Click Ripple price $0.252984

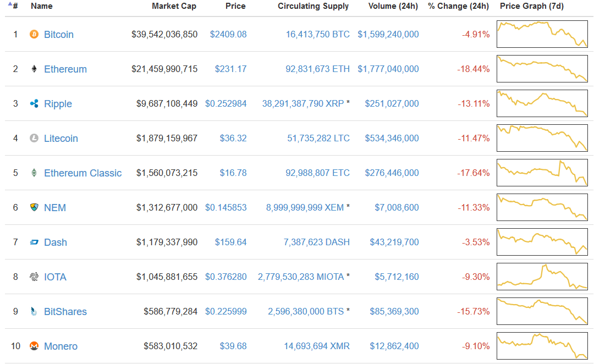tap(226, 104)
